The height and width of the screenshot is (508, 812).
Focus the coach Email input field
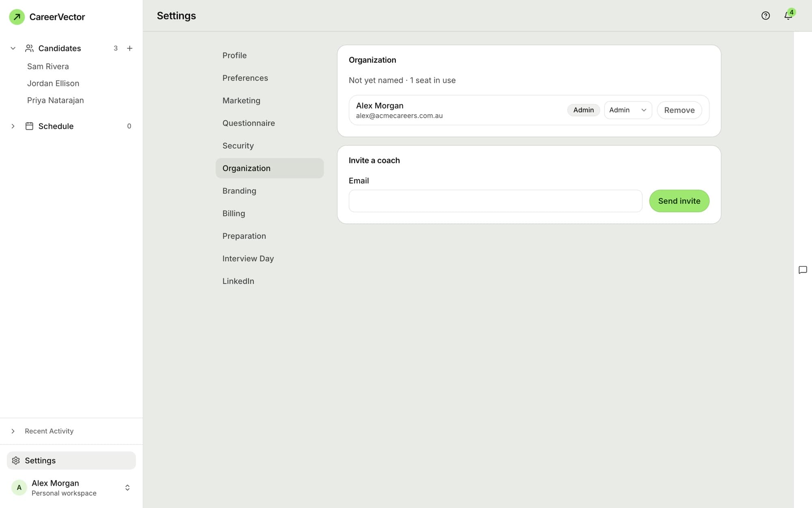[x=495, y=201]
